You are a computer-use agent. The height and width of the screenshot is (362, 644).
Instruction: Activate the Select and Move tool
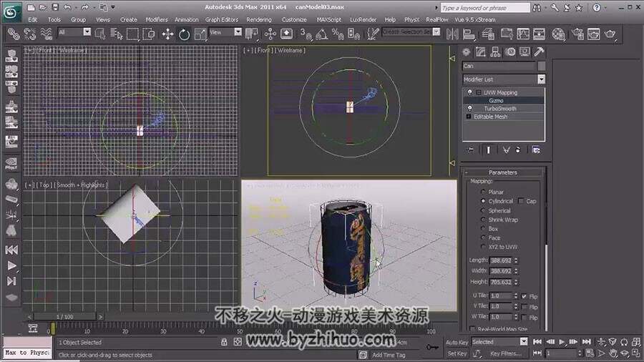pyautogui.click(x=167, y=34)
